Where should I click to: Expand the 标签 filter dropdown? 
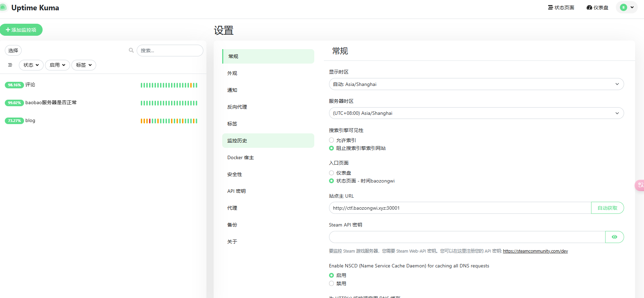(84, 65)
